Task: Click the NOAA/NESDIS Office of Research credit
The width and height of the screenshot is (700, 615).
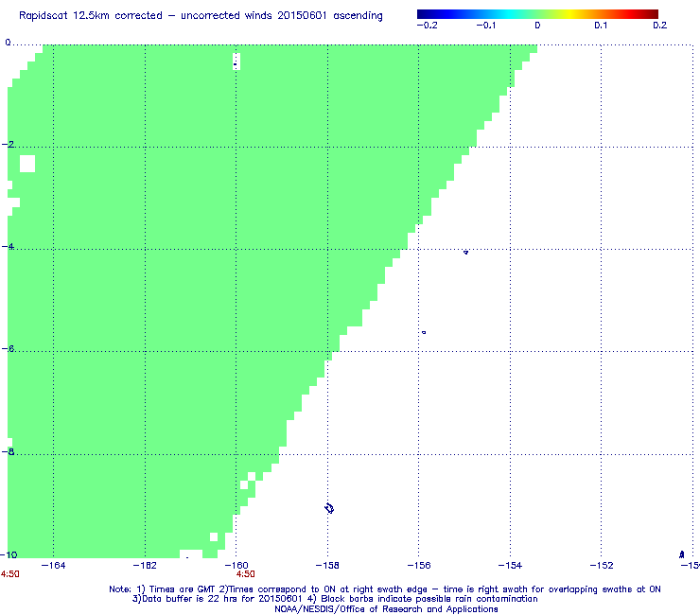Action: tap(386, 609)
